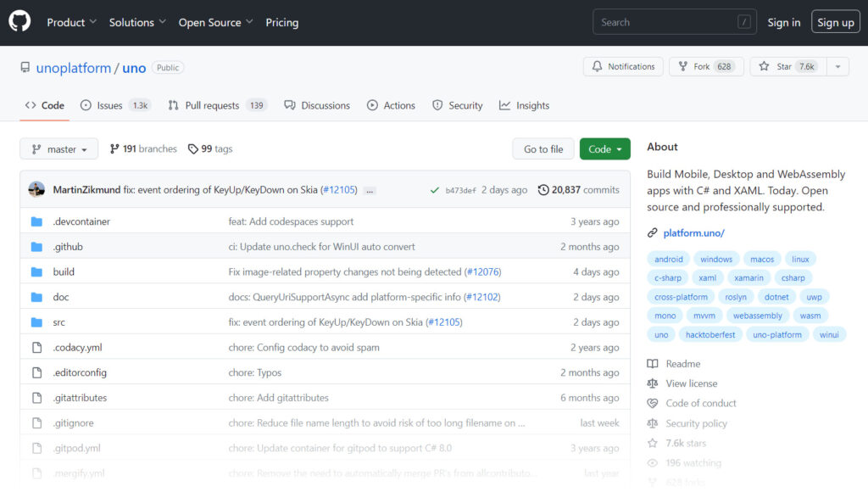Image resolution: width=868 pixels, height=492 pixels.
Task: Select the cross-platform topic tag
Action: pos(681,297)
